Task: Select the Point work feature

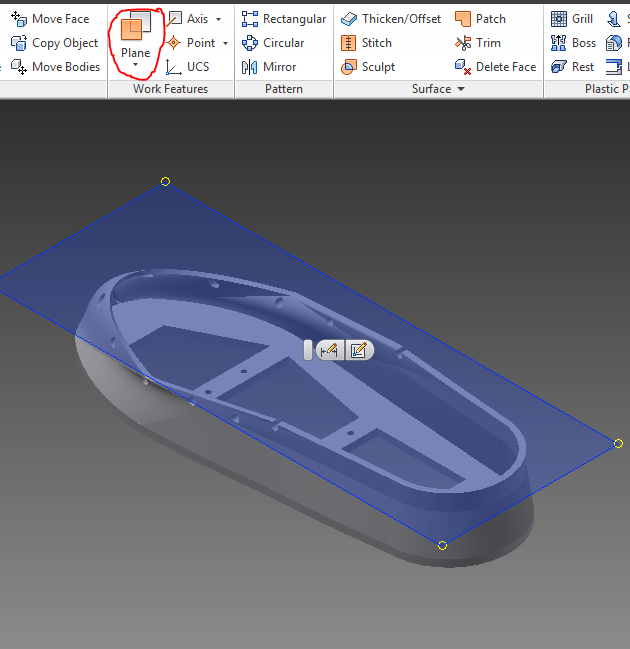Action: click(191, 43)
